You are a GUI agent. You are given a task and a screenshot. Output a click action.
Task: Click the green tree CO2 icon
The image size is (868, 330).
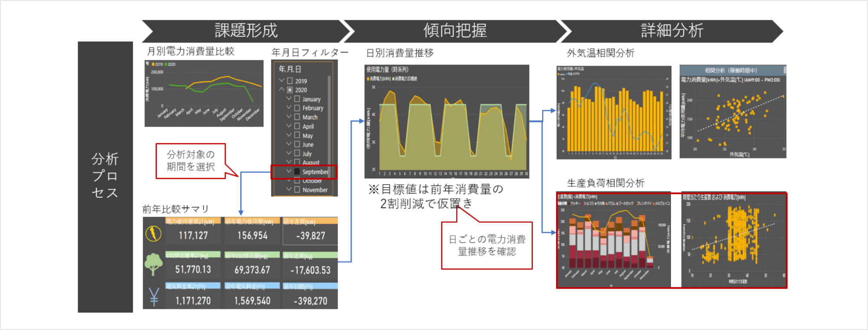click(153, 265)
